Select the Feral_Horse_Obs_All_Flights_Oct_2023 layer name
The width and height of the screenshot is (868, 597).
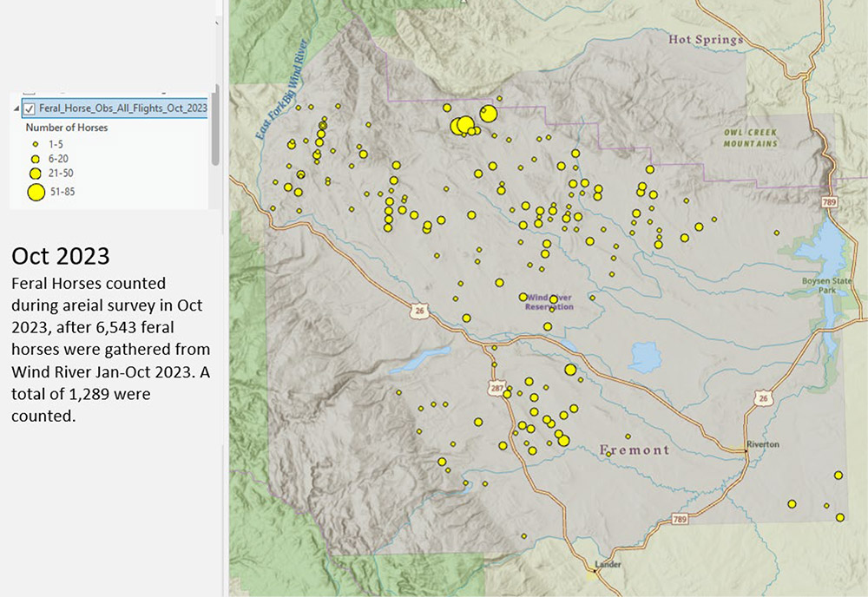click(x=123, y=108)
